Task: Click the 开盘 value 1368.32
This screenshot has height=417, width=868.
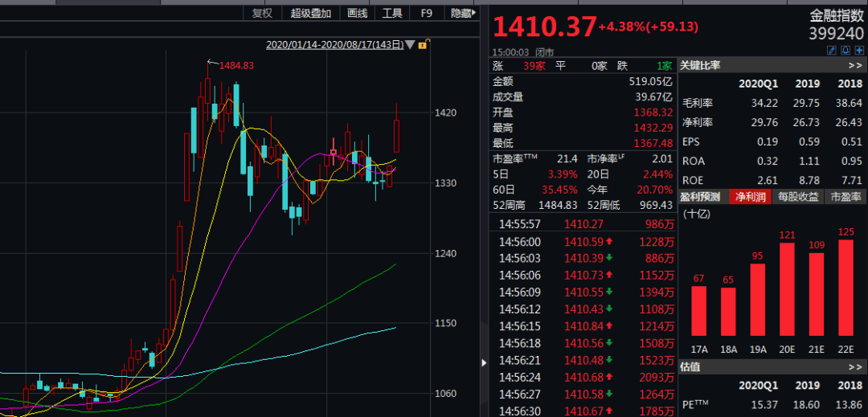Action: point(653,112)
